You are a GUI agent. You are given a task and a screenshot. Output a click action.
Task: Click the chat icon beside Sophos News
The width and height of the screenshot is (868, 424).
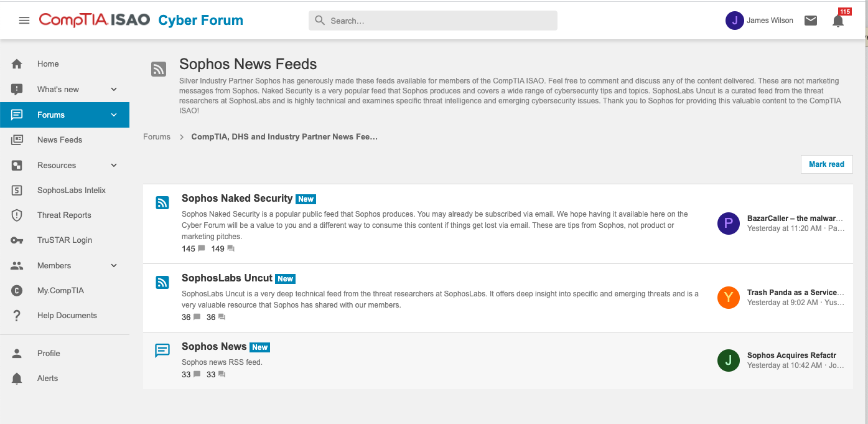click(162, 351)
